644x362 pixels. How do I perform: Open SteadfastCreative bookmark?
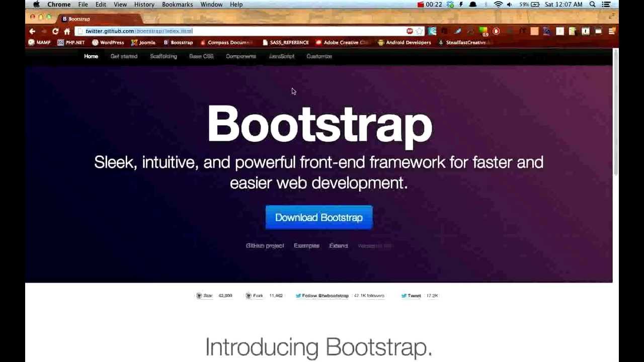tap(464, 43)
